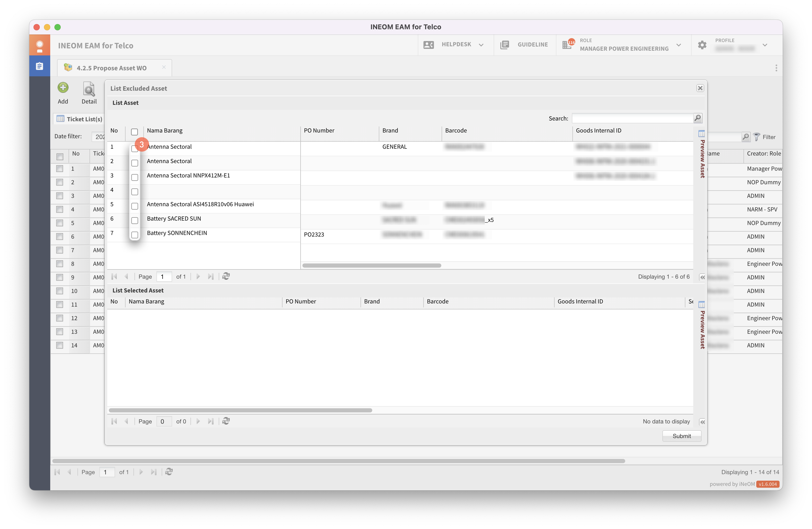Click the List Asset page number field
This screenshot has width=812, height=529.
pos(164,277)
